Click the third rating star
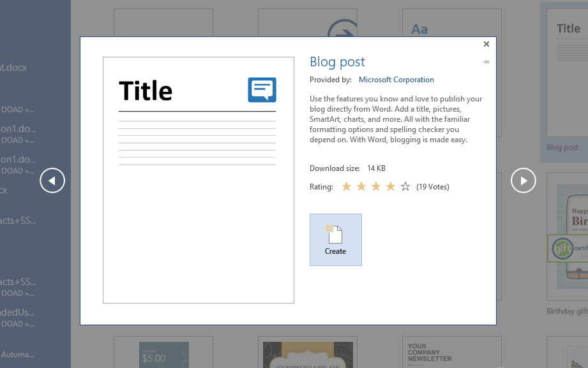This screenshot has height=368, width=588. coord(376,187)
